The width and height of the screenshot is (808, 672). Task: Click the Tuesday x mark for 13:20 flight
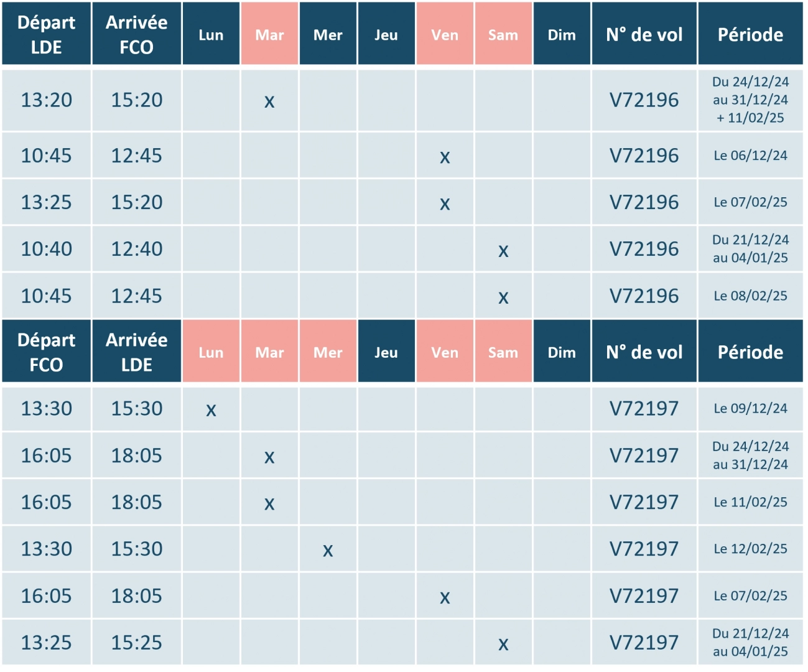[269, 101]
